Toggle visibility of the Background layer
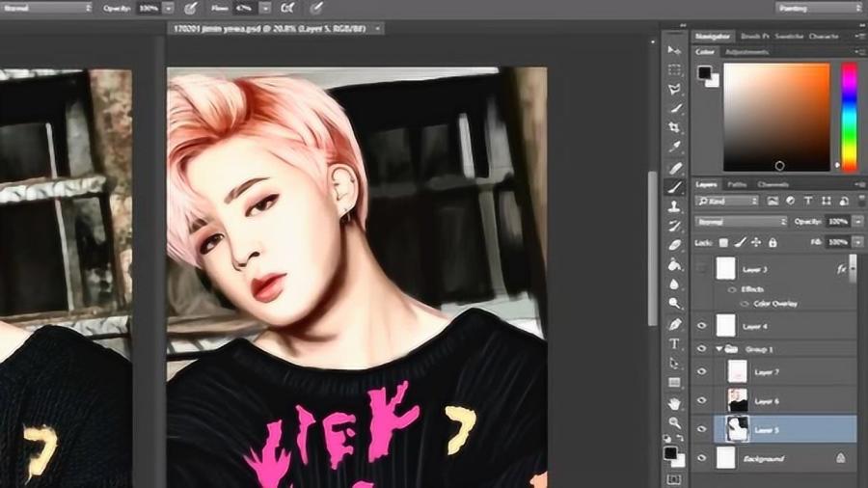Screen dimensions: 868x488 701,459
